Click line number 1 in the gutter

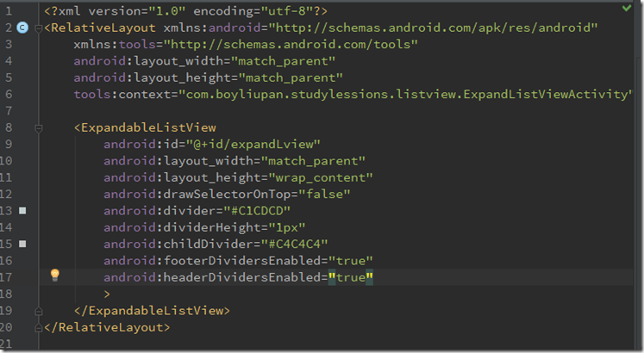pyautogui.click(x=7, y=11)
